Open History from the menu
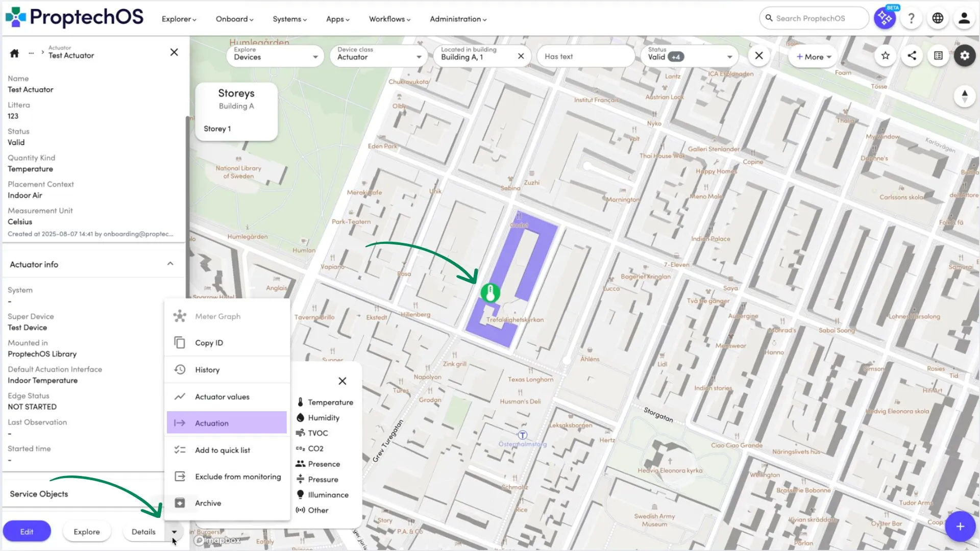This screenshot has height=551, width=980. 227,370
